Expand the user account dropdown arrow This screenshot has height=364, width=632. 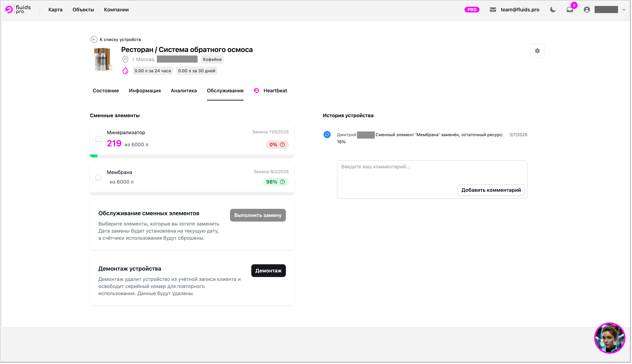624,10
